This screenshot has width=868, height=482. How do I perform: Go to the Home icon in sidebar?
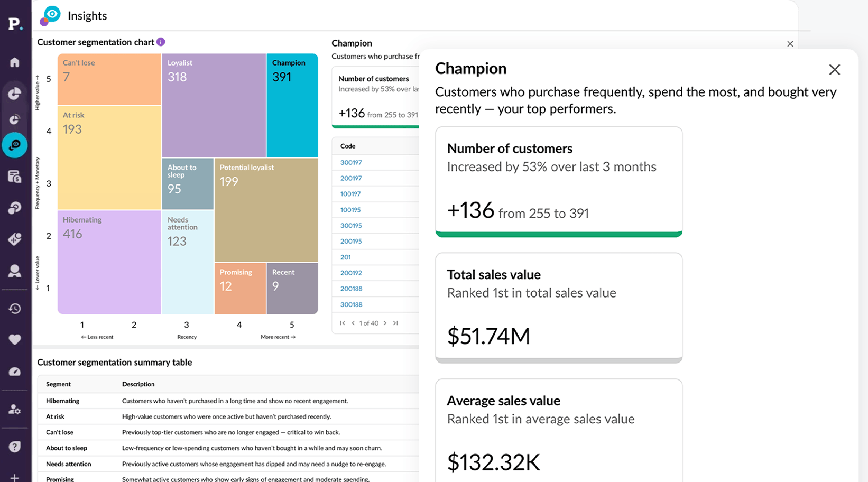point(15,62)
